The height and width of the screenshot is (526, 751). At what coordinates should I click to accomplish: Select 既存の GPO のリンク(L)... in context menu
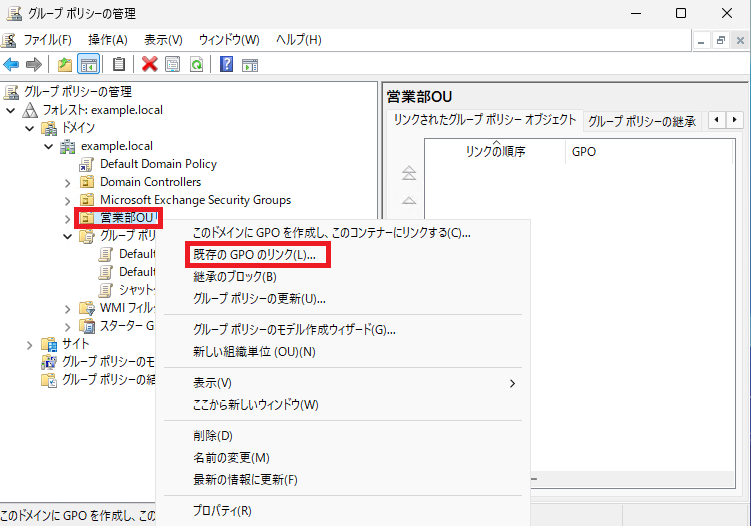coord(343,255)
